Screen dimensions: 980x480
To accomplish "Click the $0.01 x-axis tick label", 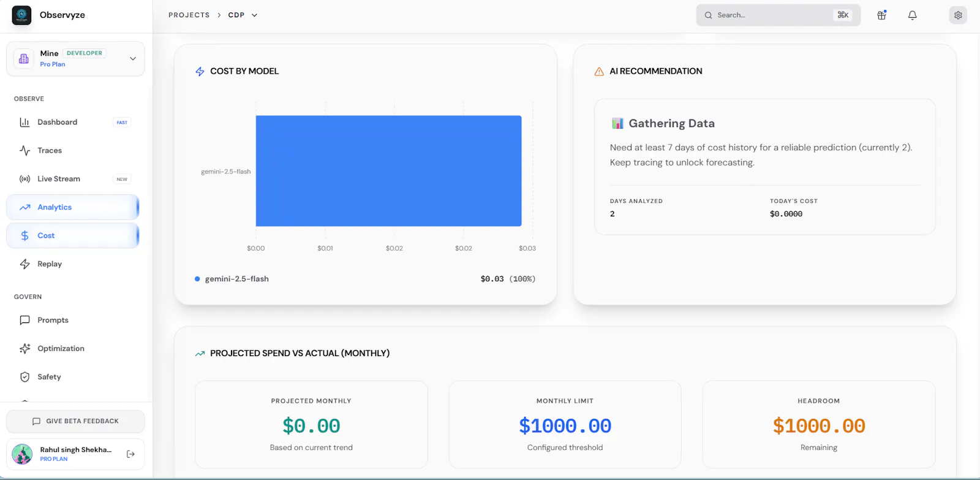I will click(325, 248).
